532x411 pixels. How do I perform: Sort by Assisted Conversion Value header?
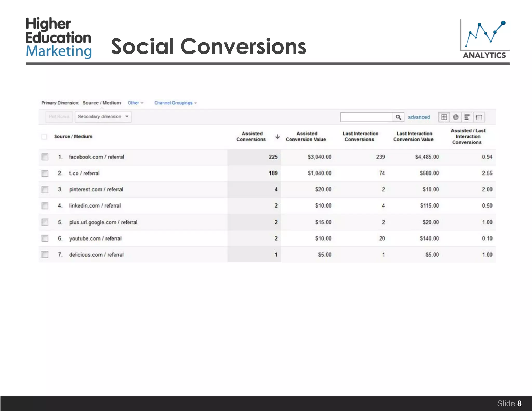point(306,137)
